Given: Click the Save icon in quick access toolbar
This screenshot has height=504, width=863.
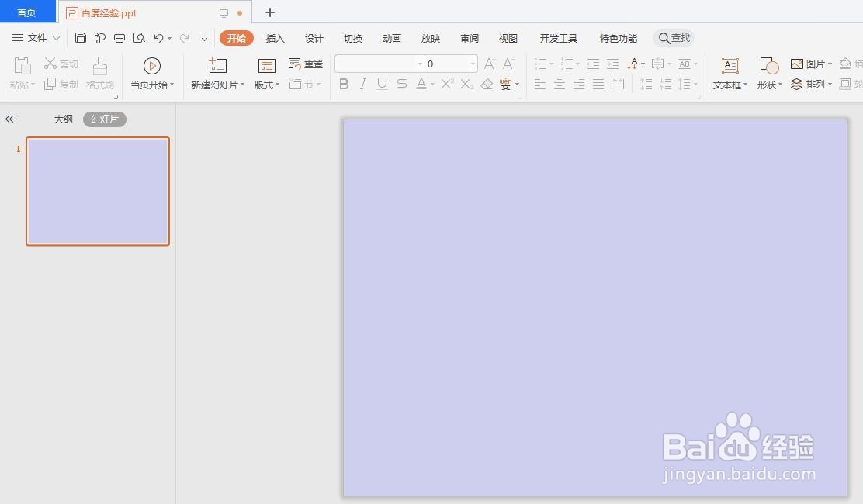Looking at the screenshot, I should point(81,38).
